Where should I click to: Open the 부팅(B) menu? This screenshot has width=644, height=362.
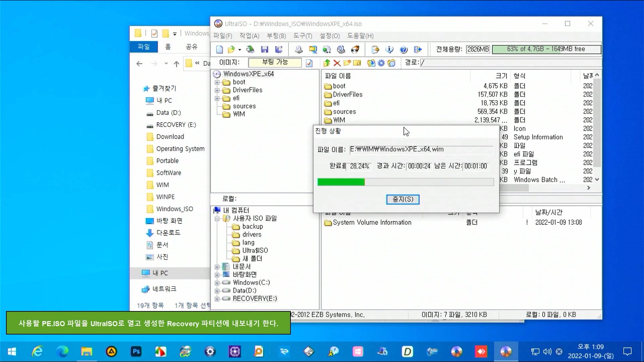(x=276, y=36)
